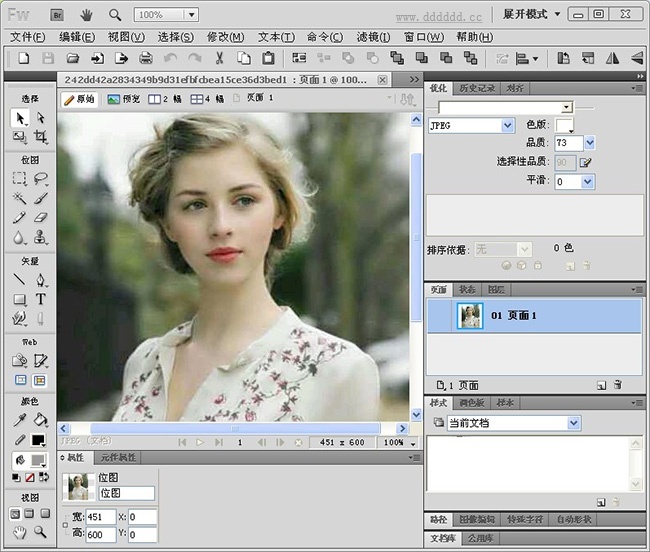Select the Subselection tool
Screen dimensions: 650x552
click(41, 118)
